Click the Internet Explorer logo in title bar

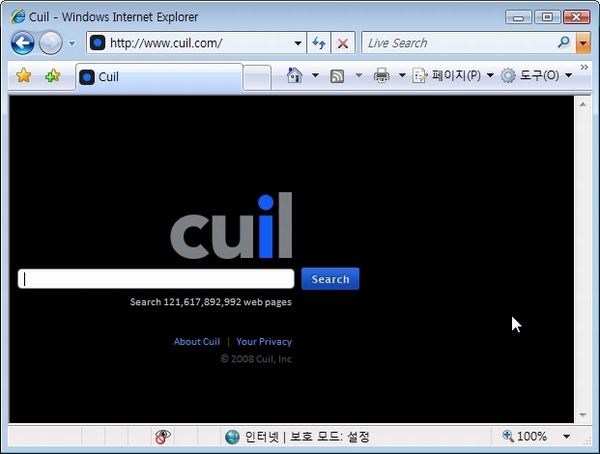(x=18, y=17)
